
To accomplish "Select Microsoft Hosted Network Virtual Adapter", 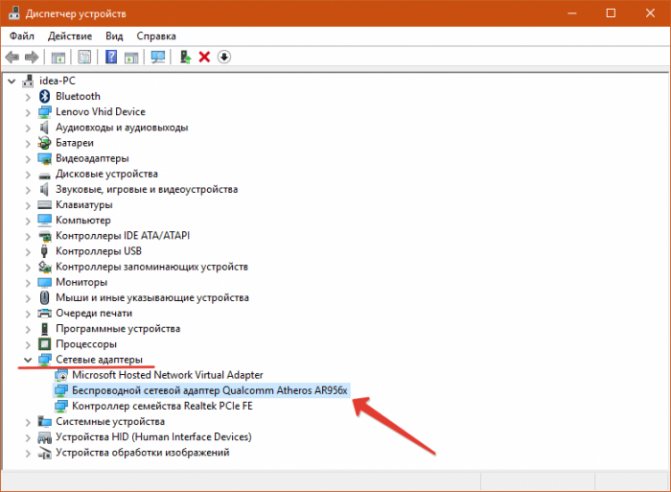I will (167, 375).
